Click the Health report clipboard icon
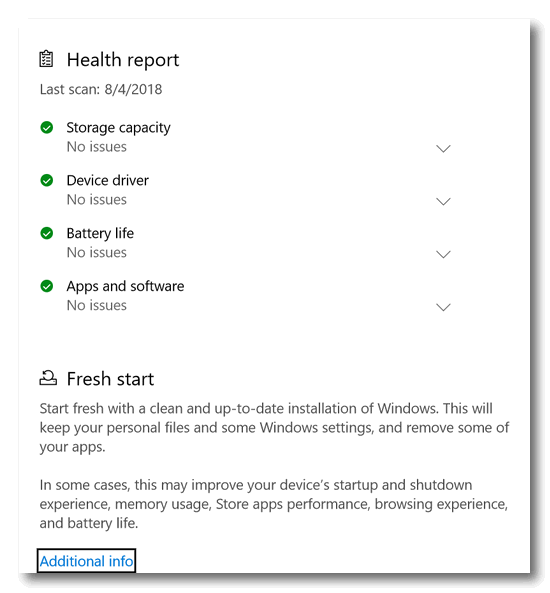Viewport: 550px width, 593px height. coord(46,59)
